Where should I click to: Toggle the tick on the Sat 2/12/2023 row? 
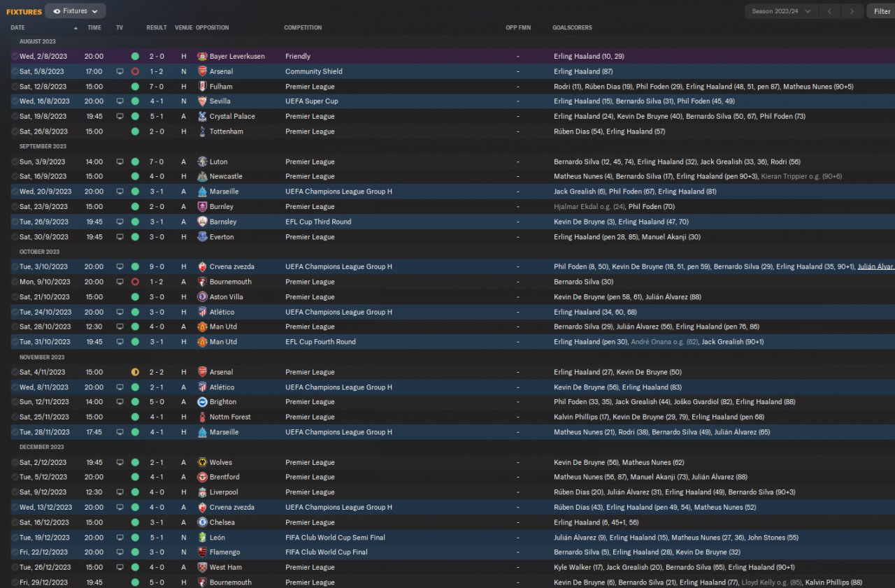15,463
